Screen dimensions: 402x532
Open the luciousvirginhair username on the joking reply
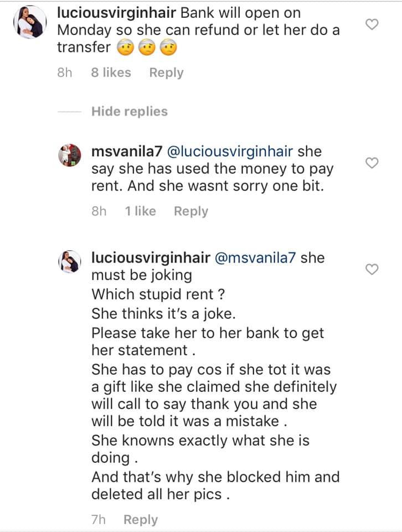pyautogui.click(x=150, y=258)
